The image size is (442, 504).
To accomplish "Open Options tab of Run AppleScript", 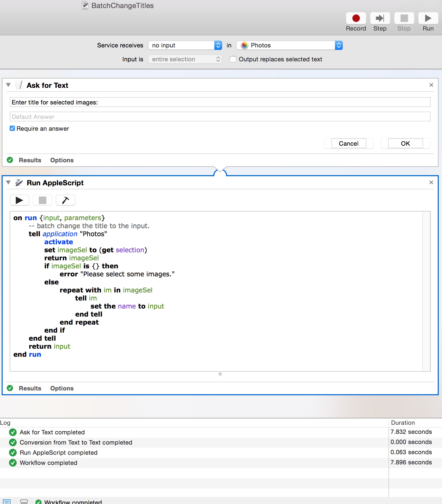I will pos(62,388).
